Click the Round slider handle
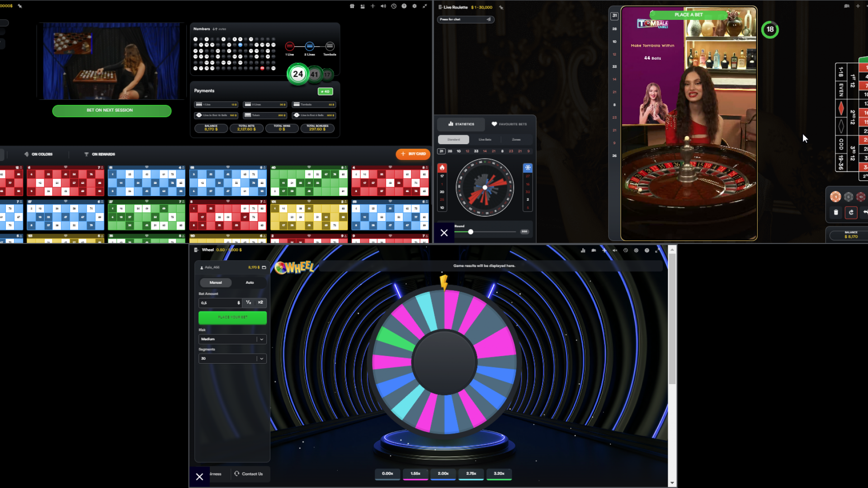Viewport: 868px width, 488px height. [471, 232]
